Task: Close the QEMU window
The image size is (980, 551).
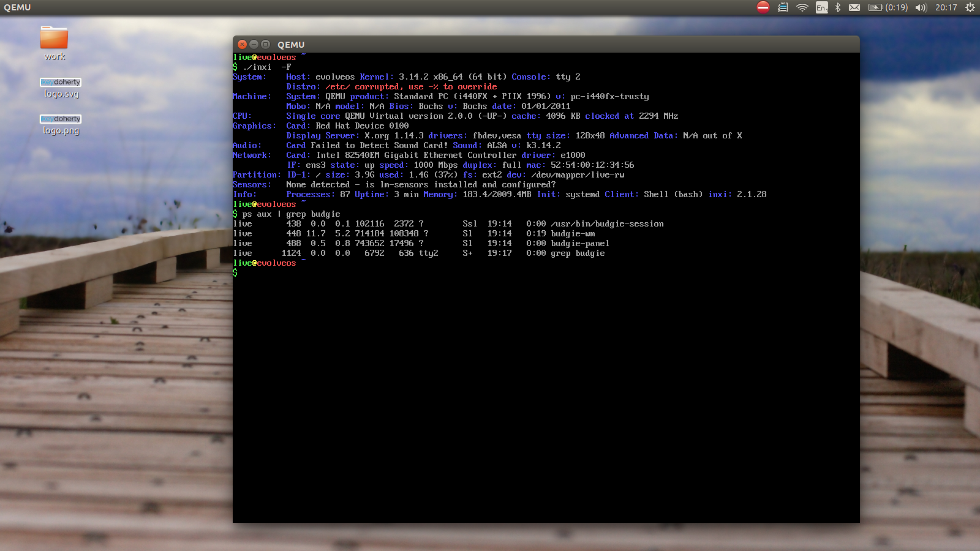Action: point(242,44)
